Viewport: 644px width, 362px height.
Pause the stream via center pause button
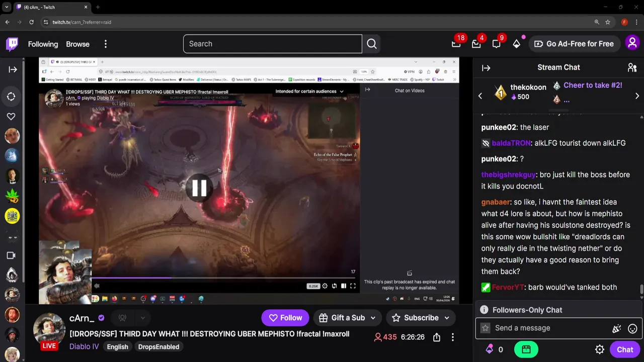pos(199,188)
